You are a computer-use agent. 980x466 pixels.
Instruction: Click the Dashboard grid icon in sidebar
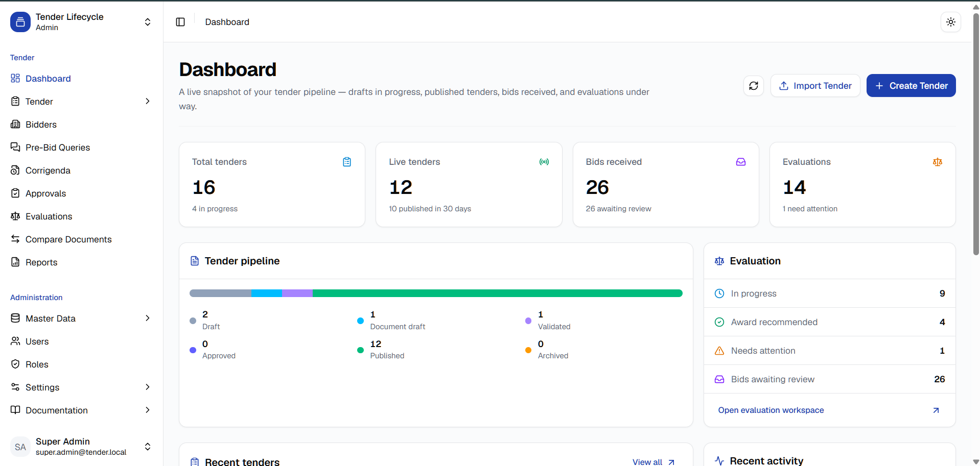click(x=15, y=78)
